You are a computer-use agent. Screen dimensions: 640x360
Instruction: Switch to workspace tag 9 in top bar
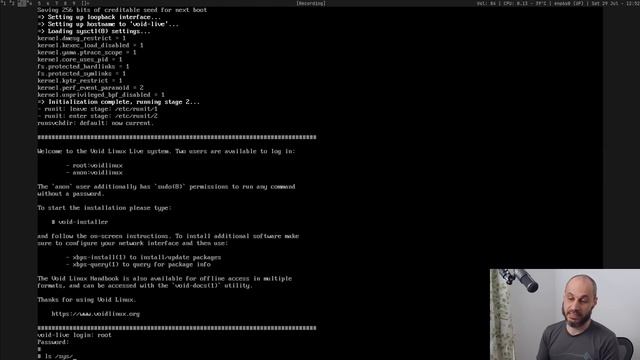click(x=73, y=3)
